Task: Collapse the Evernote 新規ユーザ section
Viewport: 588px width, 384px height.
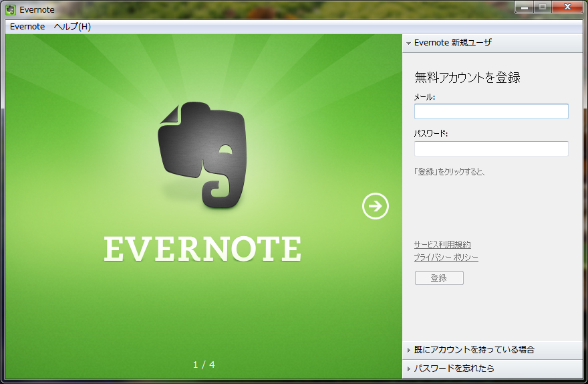Action: pos(492,43)
